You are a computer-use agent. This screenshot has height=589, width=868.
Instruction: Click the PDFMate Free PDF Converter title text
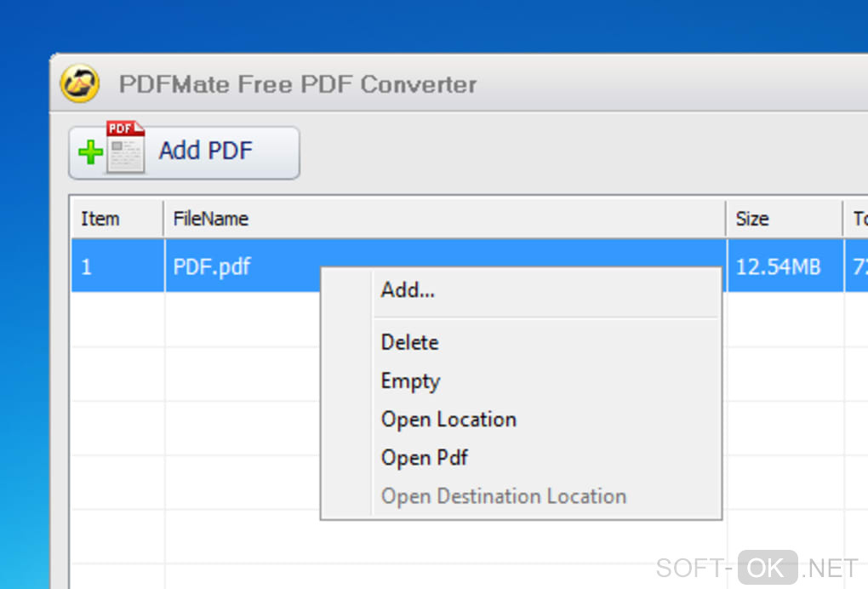click(x=297, y=85)
